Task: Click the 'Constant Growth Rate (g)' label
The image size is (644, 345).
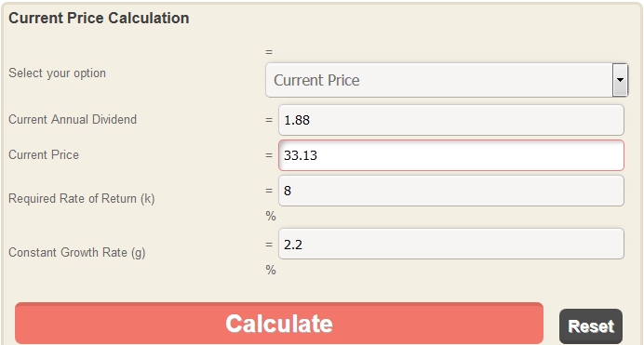Action: pyautogui.click(x=77, y=252)
